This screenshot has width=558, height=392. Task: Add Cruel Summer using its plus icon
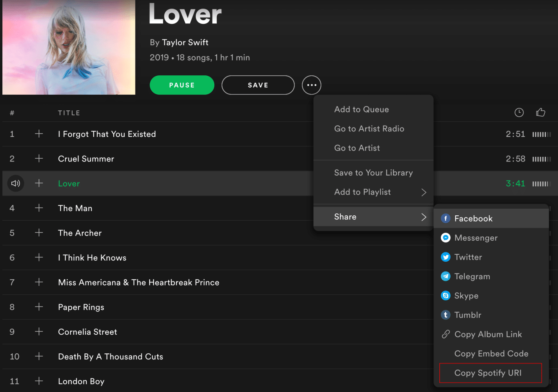pos(39,158)
